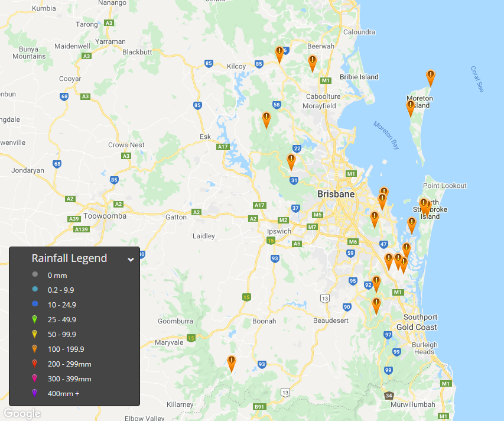Open the leftmost pin of the three-pin cluster
504x421 pixels.
coord(389,261)
